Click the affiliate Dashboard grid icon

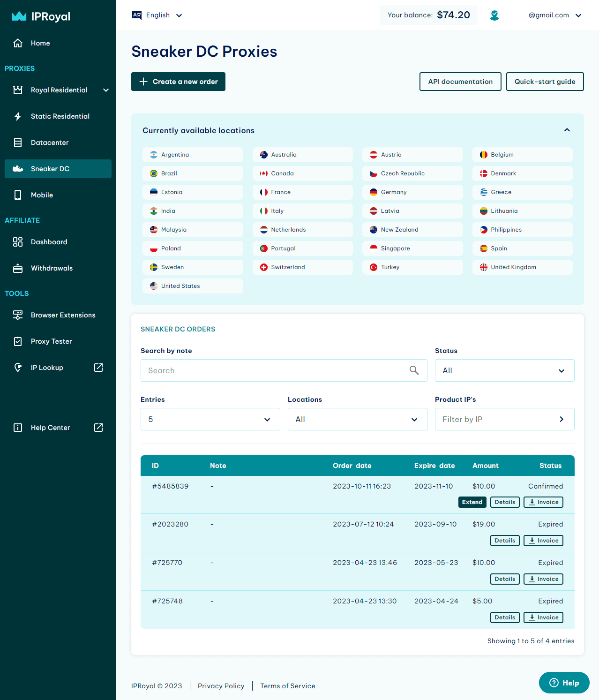click(x=18, y=242)
